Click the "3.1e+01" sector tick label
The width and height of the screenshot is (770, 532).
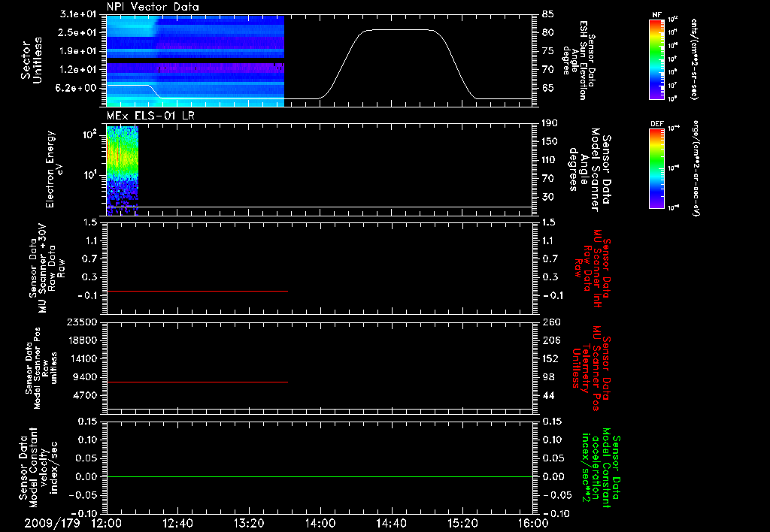tap(77, 14)
